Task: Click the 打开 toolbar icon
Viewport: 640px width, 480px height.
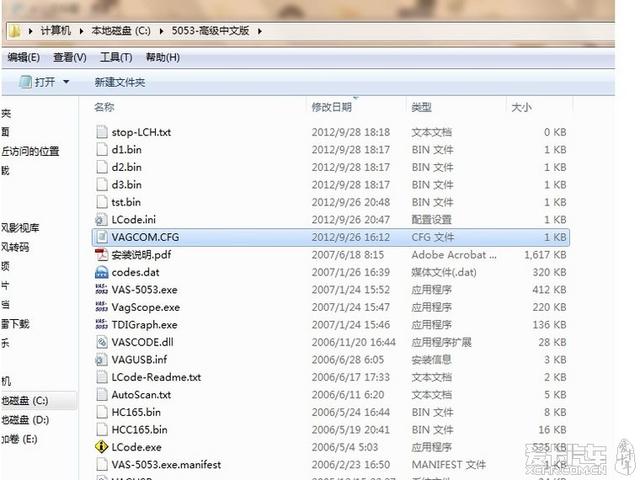Action: pyautogui.click(x=25, y=82)
